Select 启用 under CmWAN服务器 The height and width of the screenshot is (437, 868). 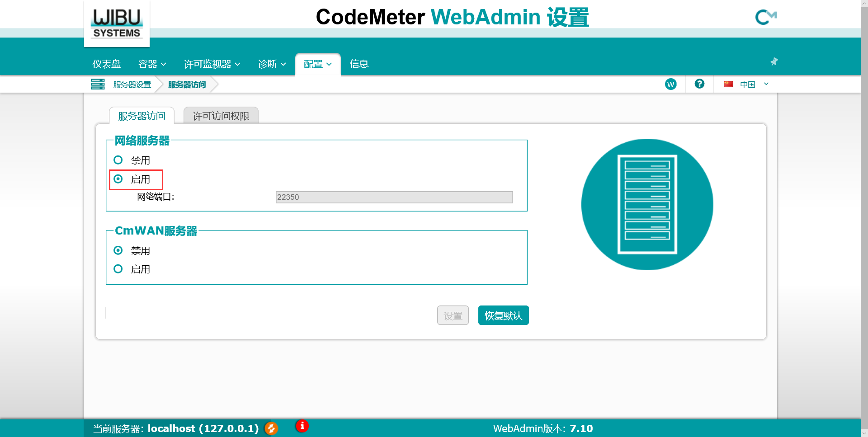point(118,269)
